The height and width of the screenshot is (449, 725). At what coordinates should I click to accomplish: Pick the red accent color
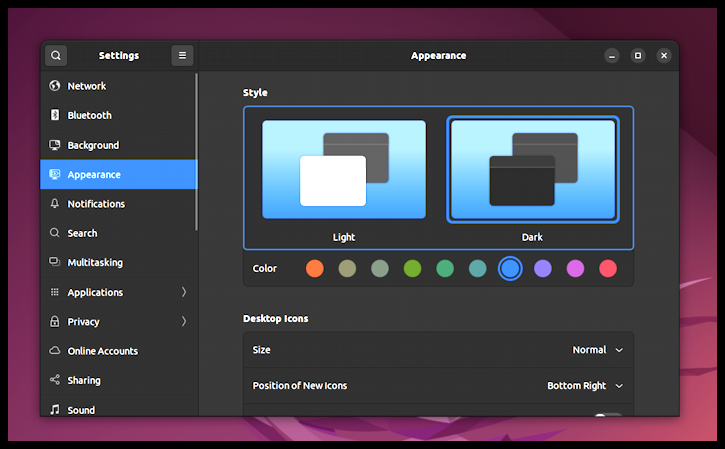point(608,268)
